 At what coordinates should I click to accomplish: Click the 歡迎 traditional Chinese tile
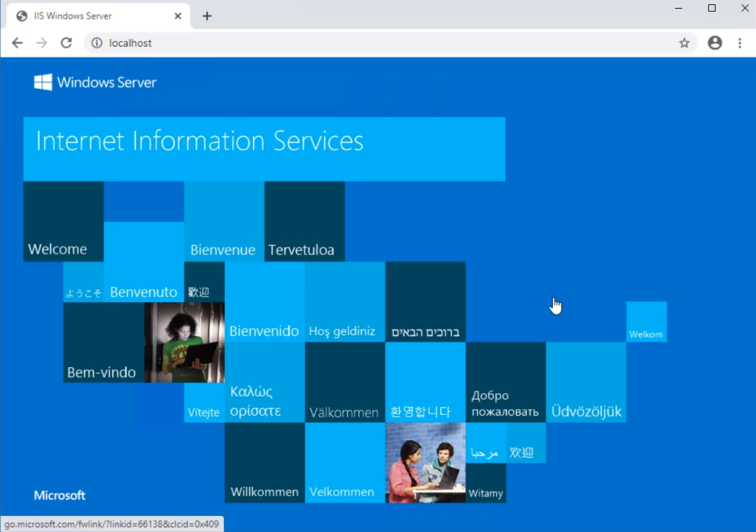pyautogui.click(x=205, y=282)
